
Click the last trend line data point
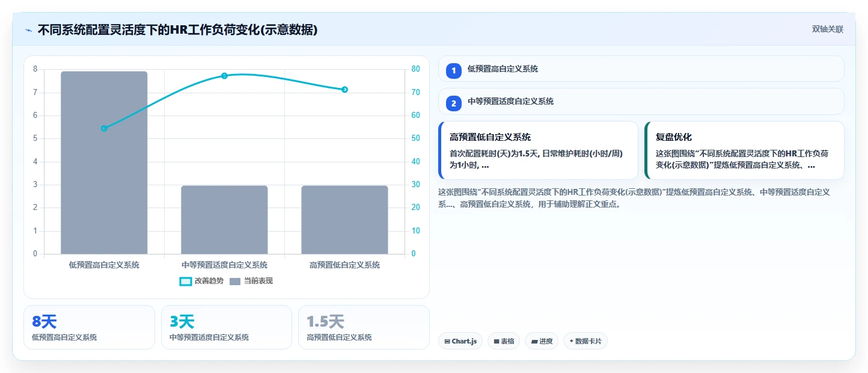(x=344, y=90)
